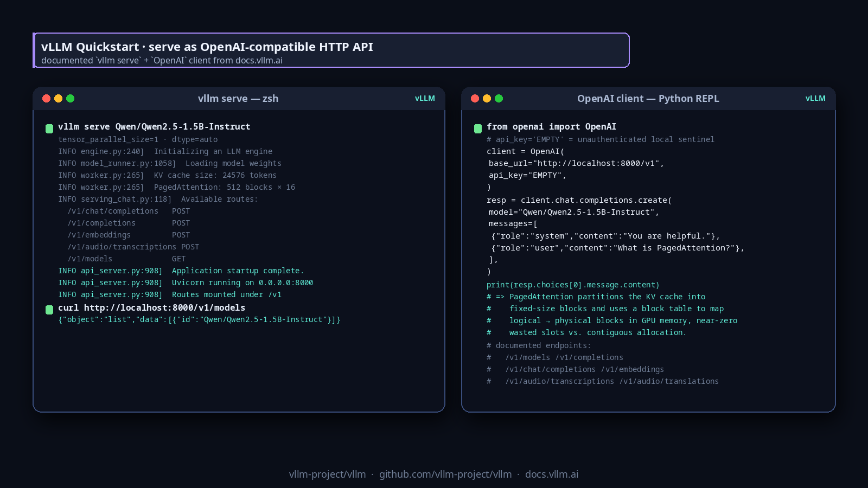The height and width of the screenshot is (488, 868).
Task: Click log line 'Available routes:'
Action: pyautogui.click(x=158, y=199)
